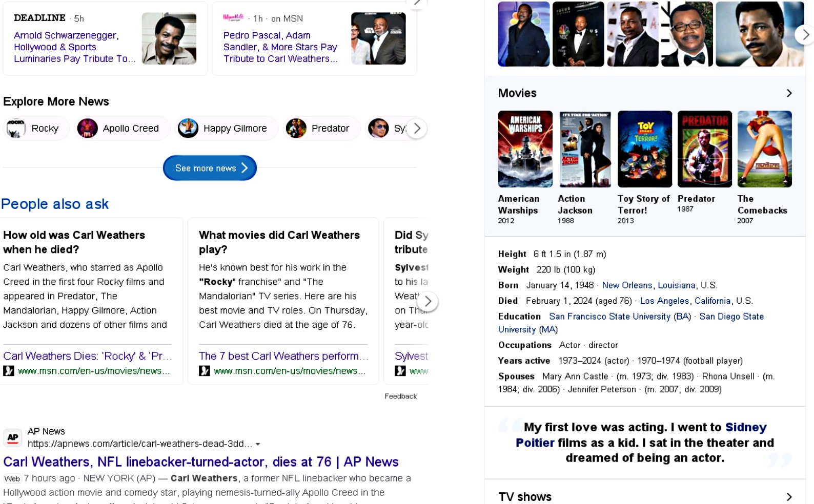Click the Movies section heading

click(x=517, y=93)
